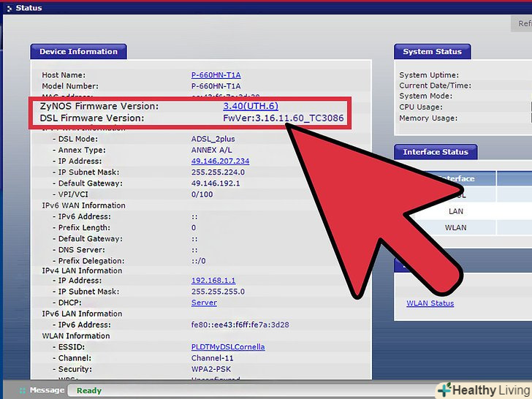
Task: Click the Healthy Living logo icon
Action: click(x=445, y=389)
